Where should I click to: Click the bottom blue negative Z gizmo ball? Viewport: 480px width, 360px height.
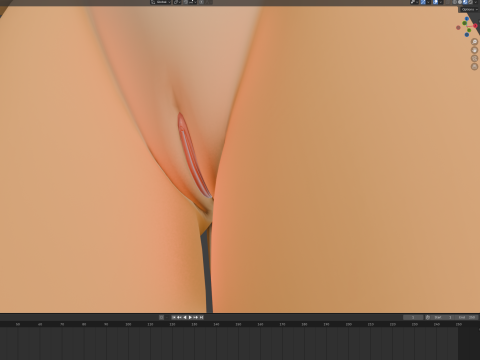click(x=467, y=35)
